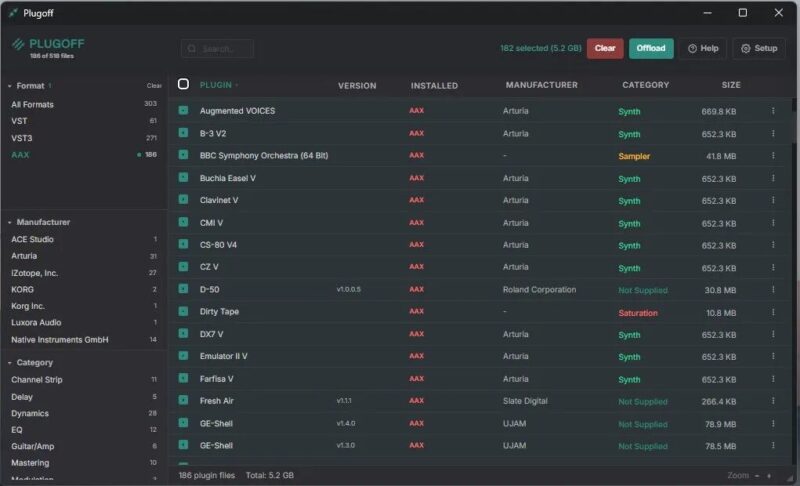Collapse the Category filter section
The width and height of the screenshot is (800, 486).
click(x=10, y=363)
